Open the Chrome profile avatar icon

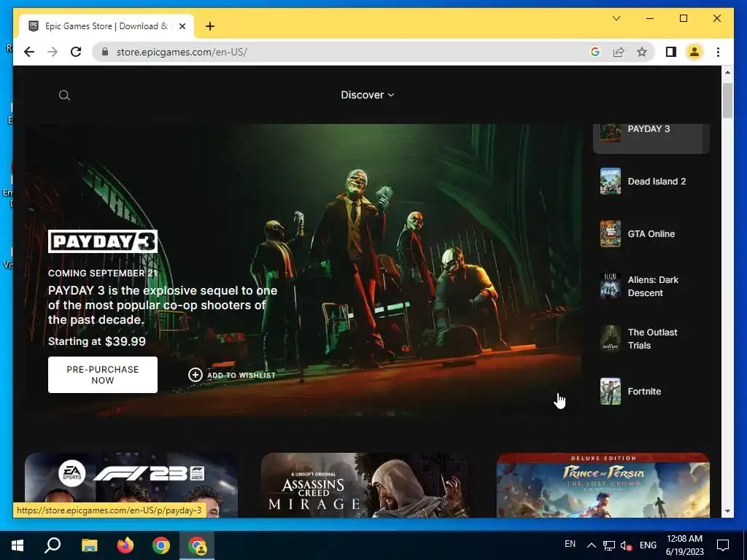[694, 52]
